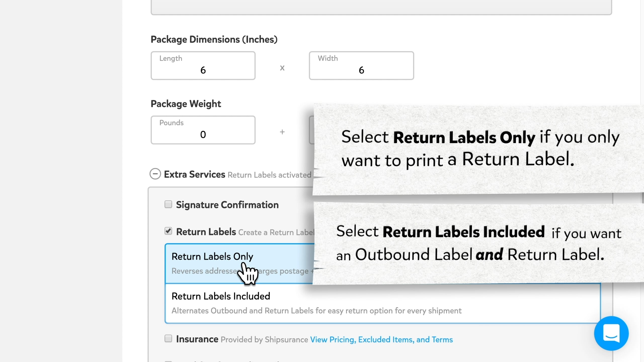Click the Extra Services heading text
644x362 pixels.
tap(194, 174)
